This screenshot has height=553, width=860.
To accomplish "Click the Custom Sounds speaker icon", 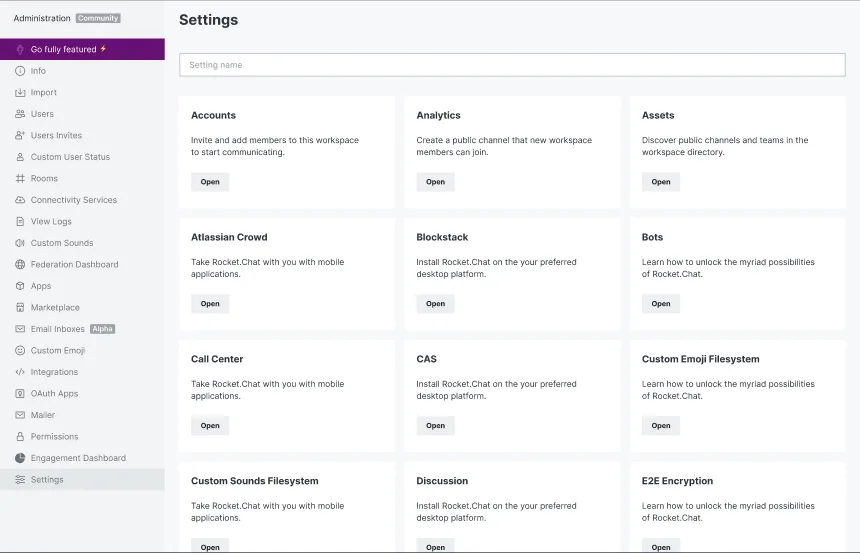I will coord(20,242).
